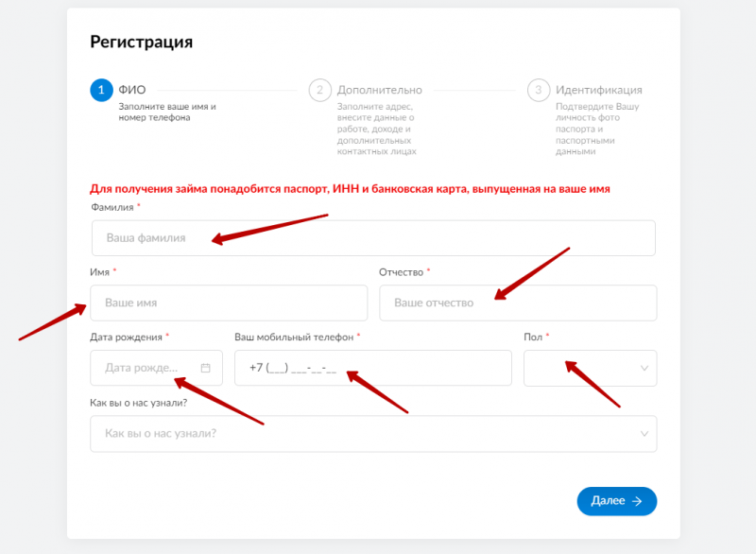Select the Отчество input field
756x554 pixels.
coord(518,303)
